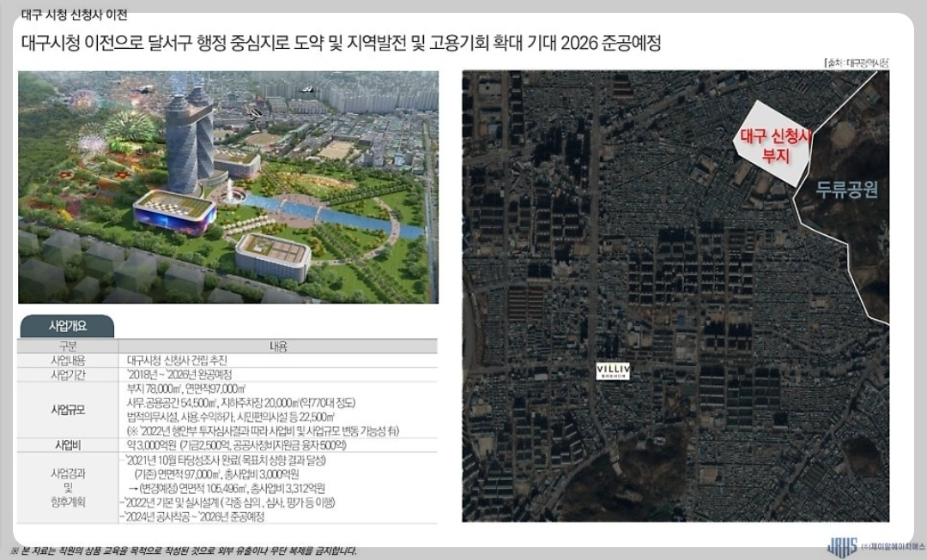The image size is (927, 560).
Task: Click the '구분' table header
Action: (x=68, y=346)
